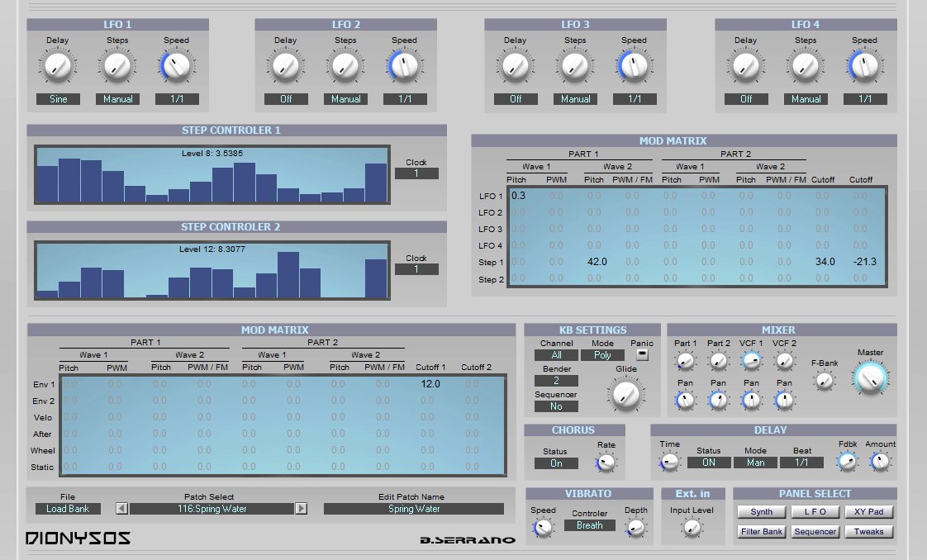Screen dimensions: 927x560
Task: Switch to the Sequencer panel
Action: [815, 532]
